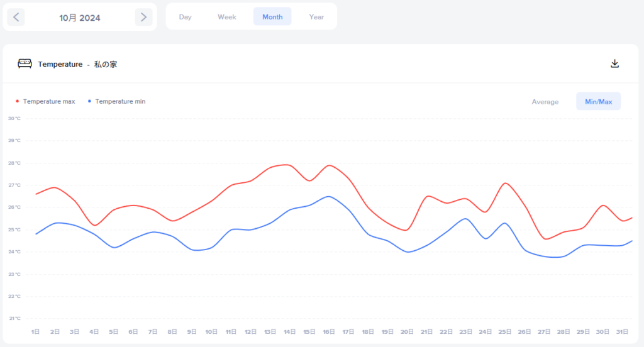Click the Temperature - 私の家 title
Image resolution: width=644 pixels, height=347 pixels.
point(77,64)
